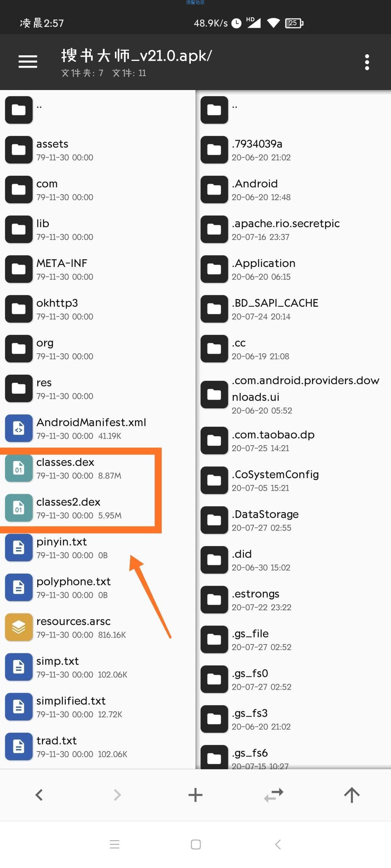Viewport: 391px width, 868px height.
Task: Open the classes.dex file
Action: 98,469
